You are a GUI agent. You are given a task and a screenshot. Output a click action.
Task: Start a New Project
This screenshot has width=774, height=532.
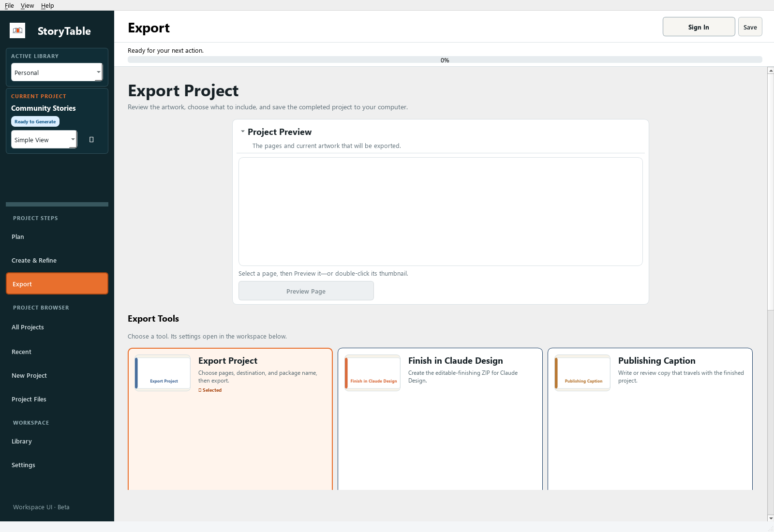[x=57, y=375]
